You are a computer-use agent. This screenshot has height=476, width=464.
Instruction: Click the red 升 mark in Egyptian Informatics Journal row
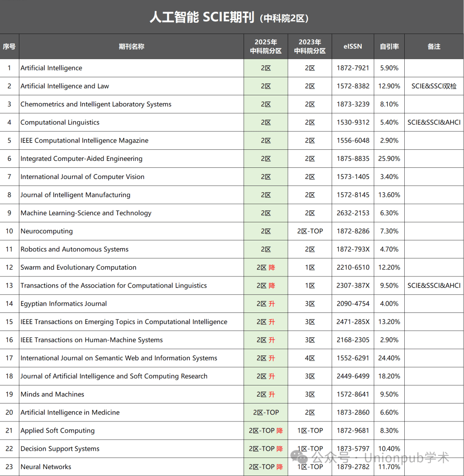(272, 304)
